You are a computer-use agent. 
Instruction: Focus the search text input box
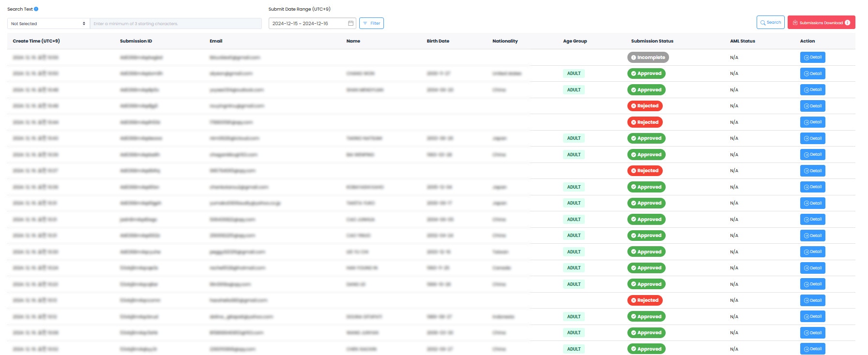[176, 23]
